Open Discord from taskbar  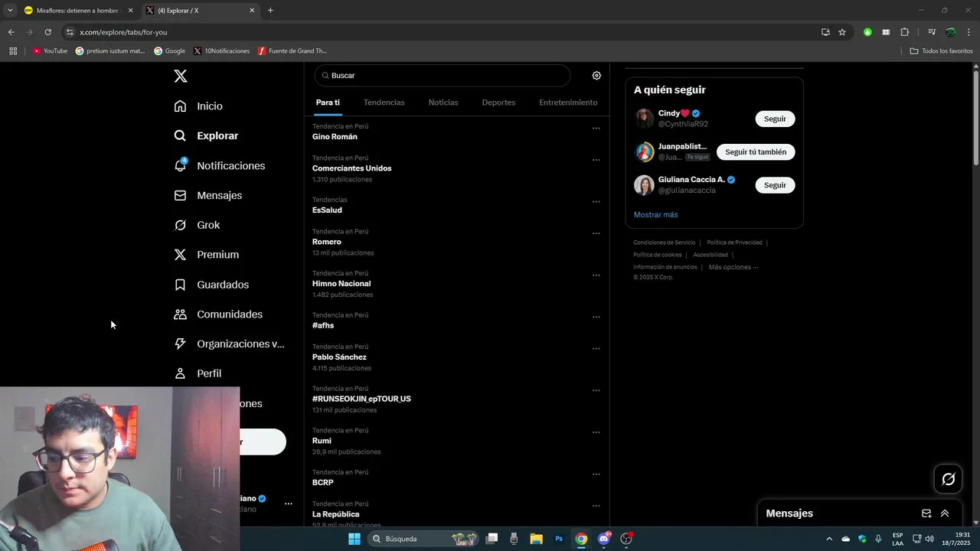click(x=604, y=539)
